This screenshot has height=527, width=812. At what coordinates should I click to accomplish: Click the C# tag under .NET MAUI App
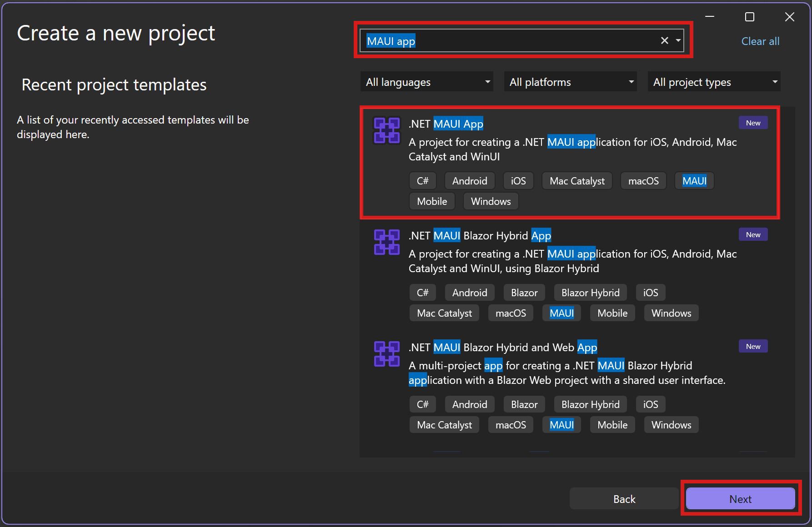[423, 181]
